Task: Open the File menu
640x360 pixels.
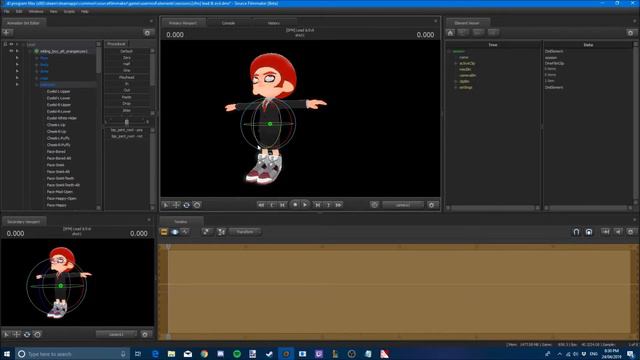Action: coord(7,11)
